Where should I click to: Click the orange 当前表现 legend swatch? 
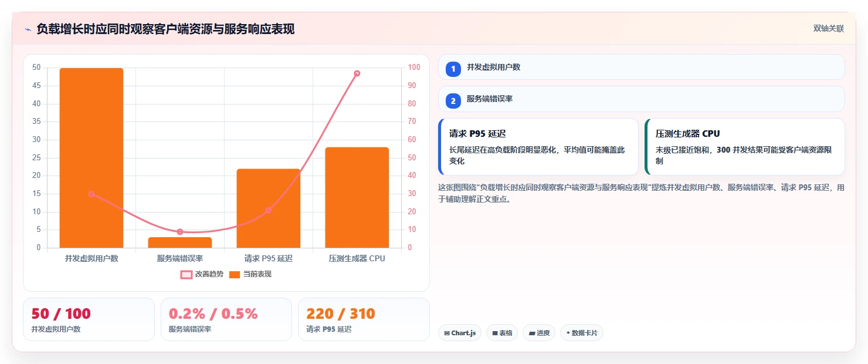pyautogui.click(x=235, y=274)
